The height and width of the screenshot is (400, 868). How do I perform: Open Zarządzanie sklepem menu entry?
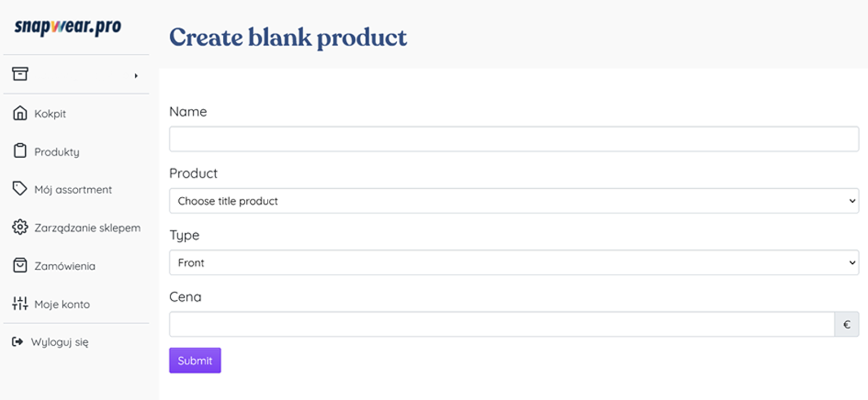coord(87,228)
